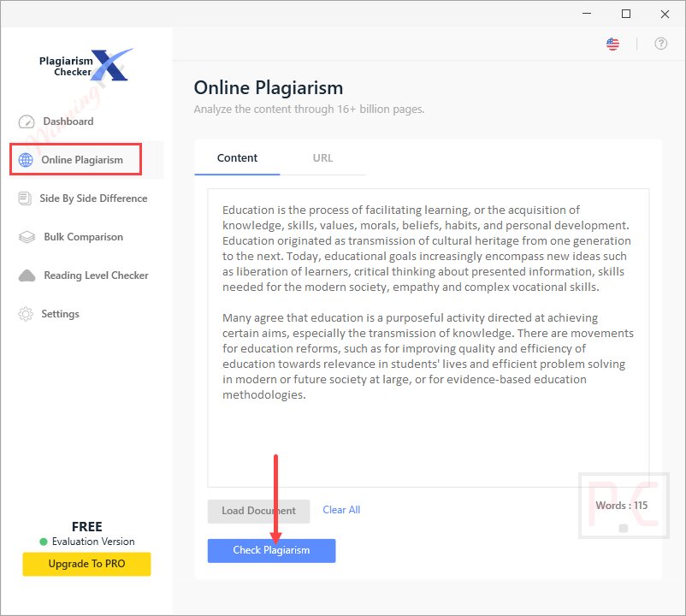Viewport: 686px width, 616px height.
Task: Switch to the URL tab
Action: 322,158
